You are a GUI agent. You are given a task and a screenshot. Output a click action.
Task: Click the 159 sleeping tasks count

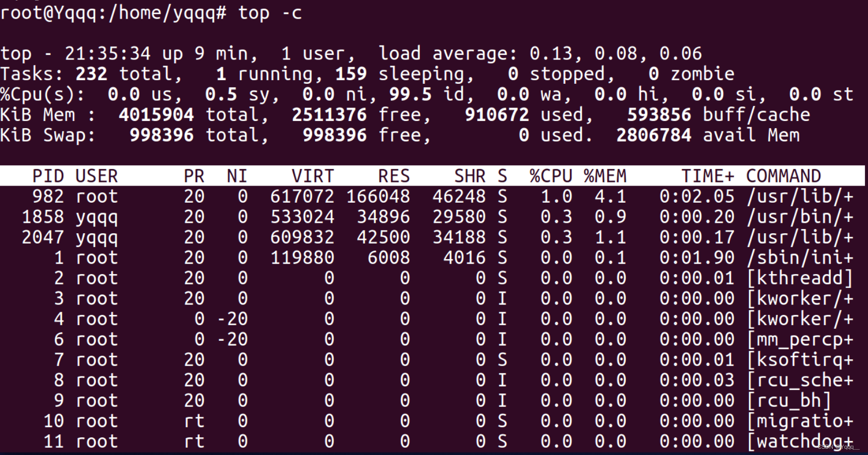(351, 74)
